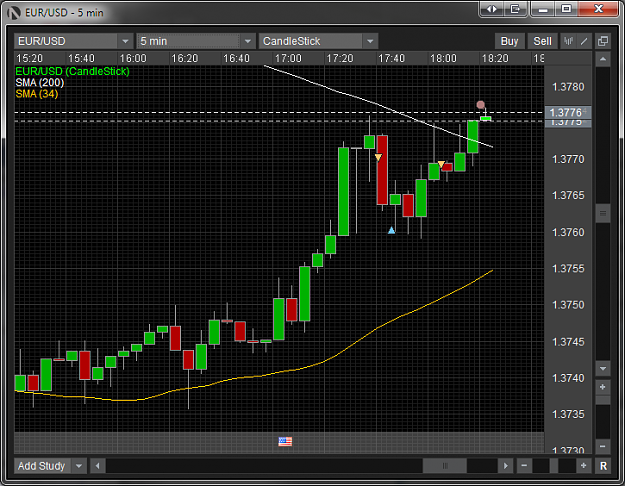
Task: Close the EUR/USD chart window
Action: 598,9
